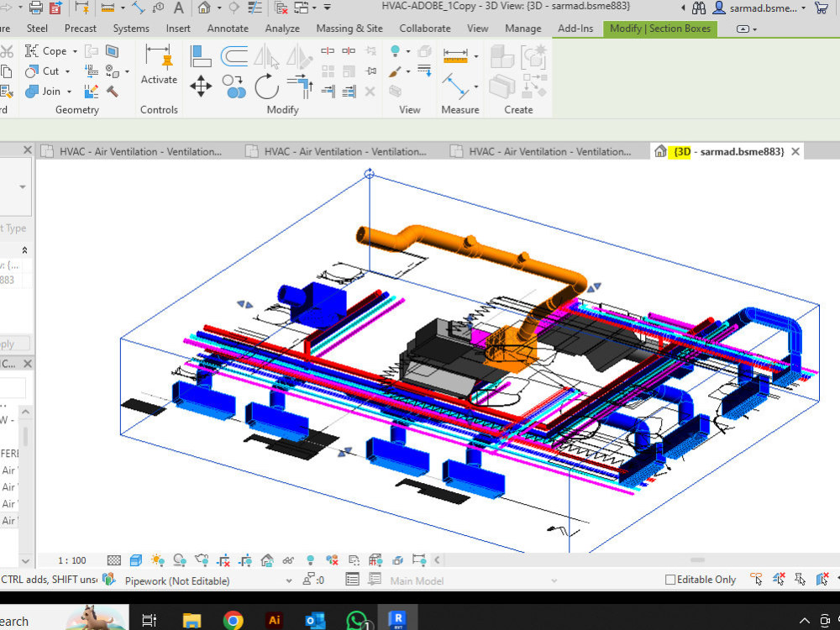Click the Split Face tool
This screenshot has height=630, width=840.
coord(112,51)
